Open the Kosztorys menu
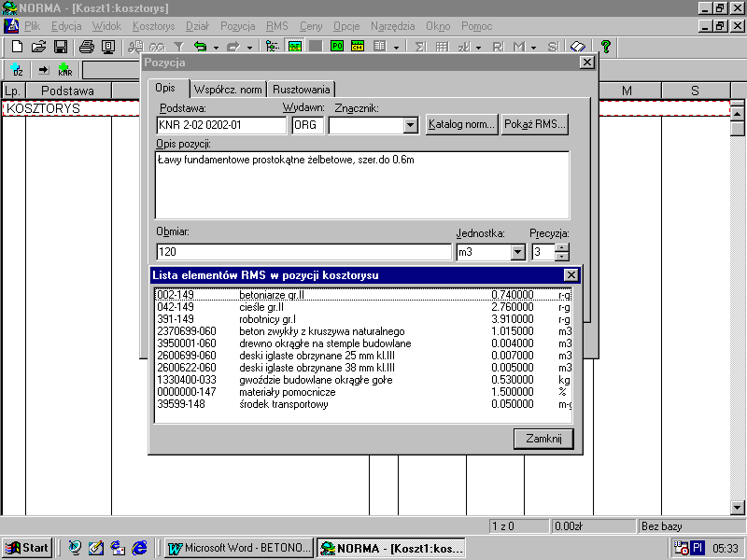This screenshot has width=747, height=560. [x=153, y=26]
